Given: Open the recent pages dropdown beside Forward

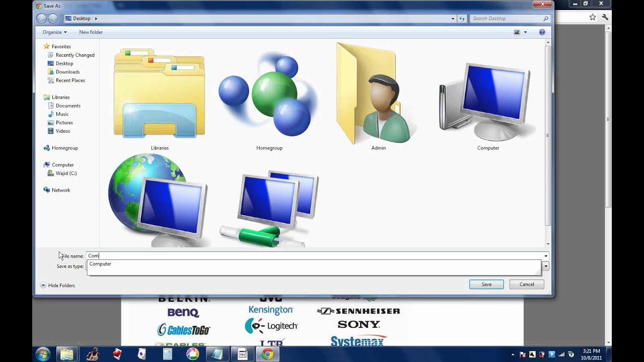Looking at the screenshot, I should [x=61, y=19].
